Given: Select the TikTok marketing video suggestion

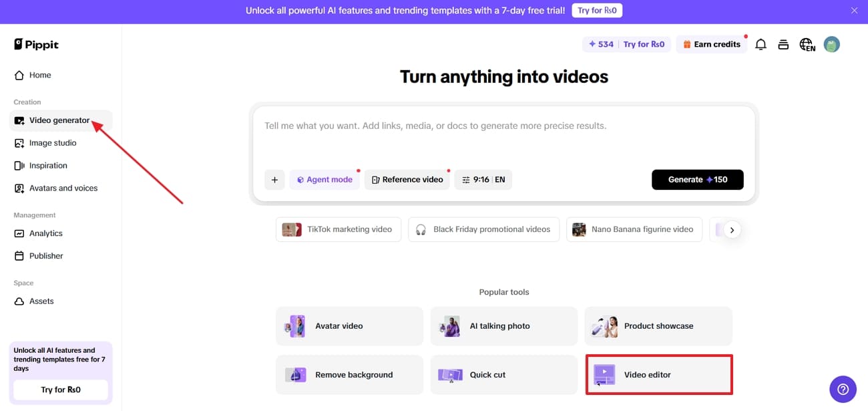Looking at the screenshot, I should (x=339, y=229).
